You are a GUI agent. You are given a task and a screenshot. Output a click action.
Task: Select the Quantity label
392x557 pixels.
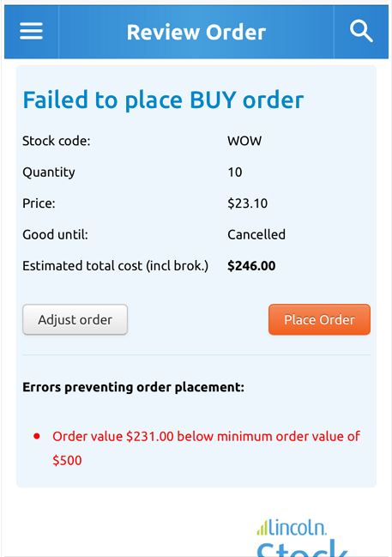(49, 173)
